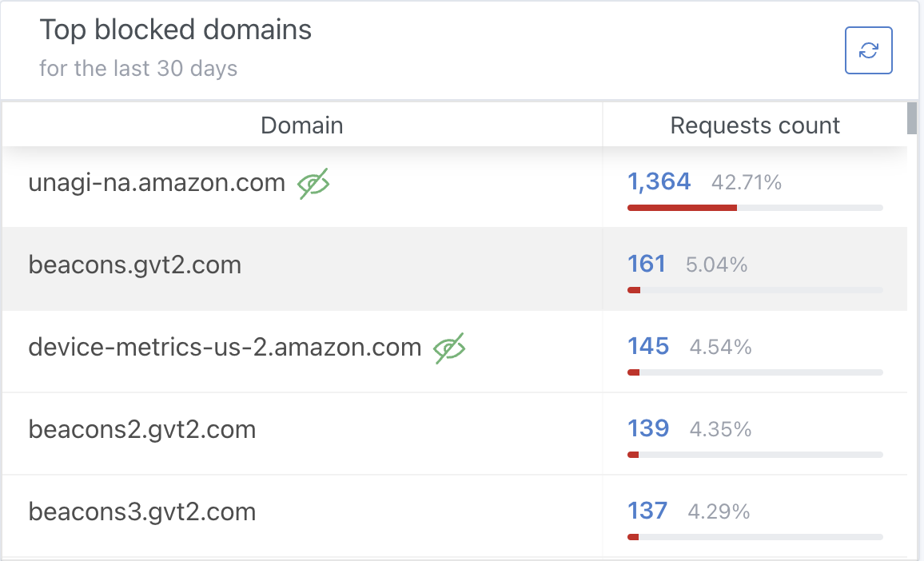Click the tracker eye icon beside unagi-na.amazon.com

pyautogui.click(x=313, y=183)
